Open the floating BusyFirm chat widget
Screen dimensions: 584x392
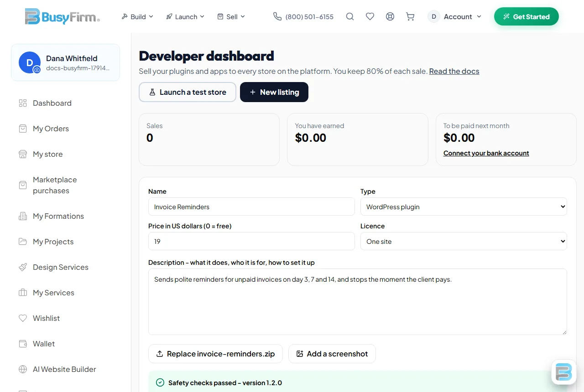click(x=564, y=372)
